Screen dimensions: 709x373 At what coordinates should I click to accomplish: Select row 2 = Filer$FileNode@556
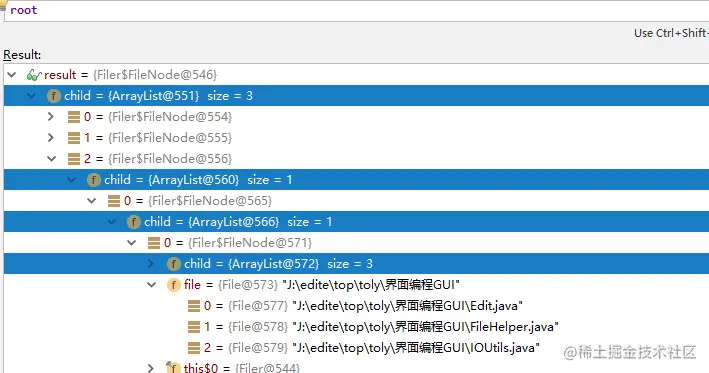click(x=356, y=159)
